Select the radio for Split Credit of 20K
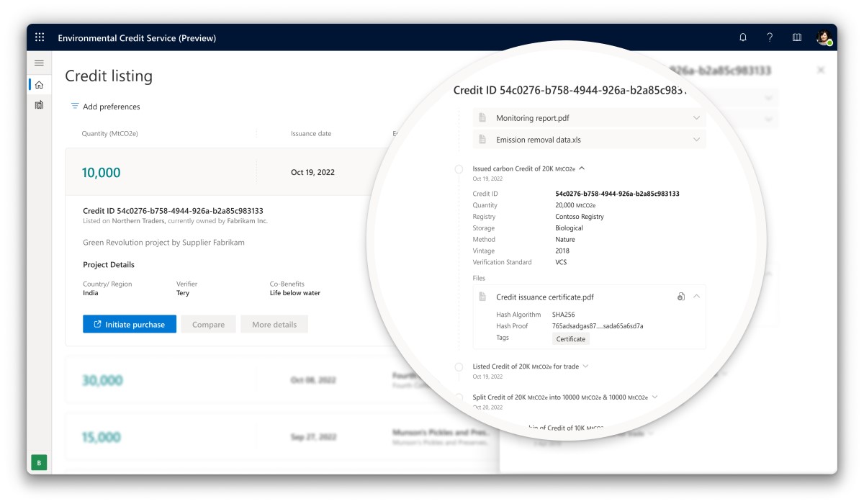Screen dimensions: 864x504 click(459, 397)
